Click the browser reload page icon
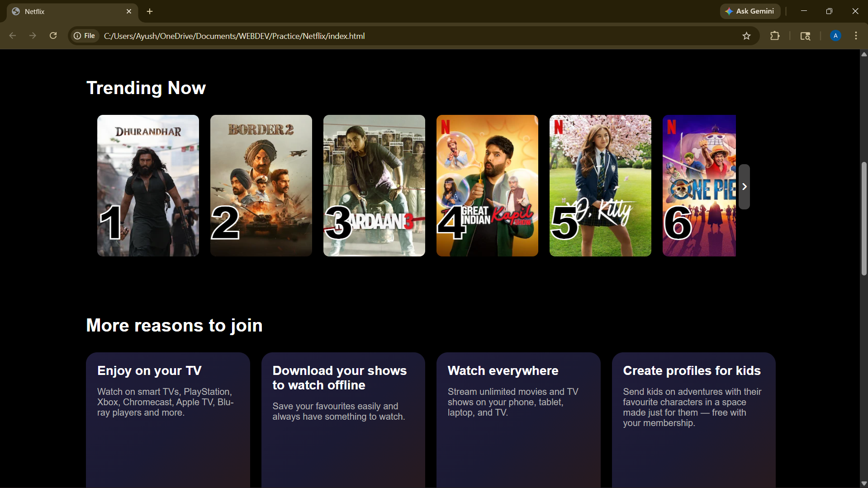 (53, 36)
